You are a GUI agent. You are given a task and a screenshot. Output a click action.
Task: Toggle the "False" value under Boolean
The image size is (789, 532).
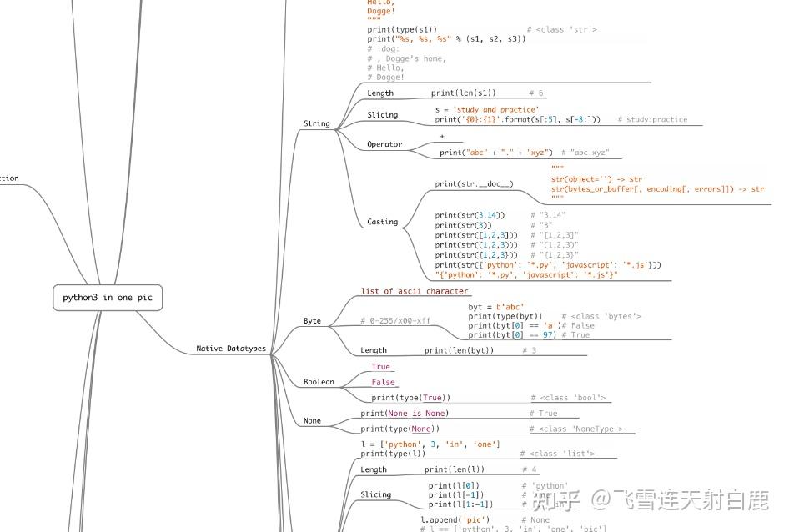[382, 381]
